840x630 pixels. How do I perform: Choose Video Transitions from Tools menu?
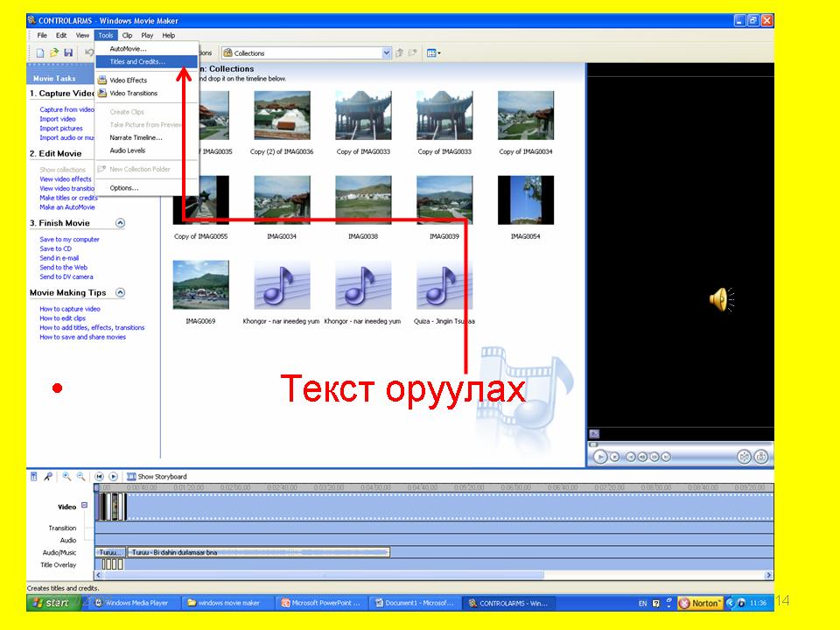(133, 93)
